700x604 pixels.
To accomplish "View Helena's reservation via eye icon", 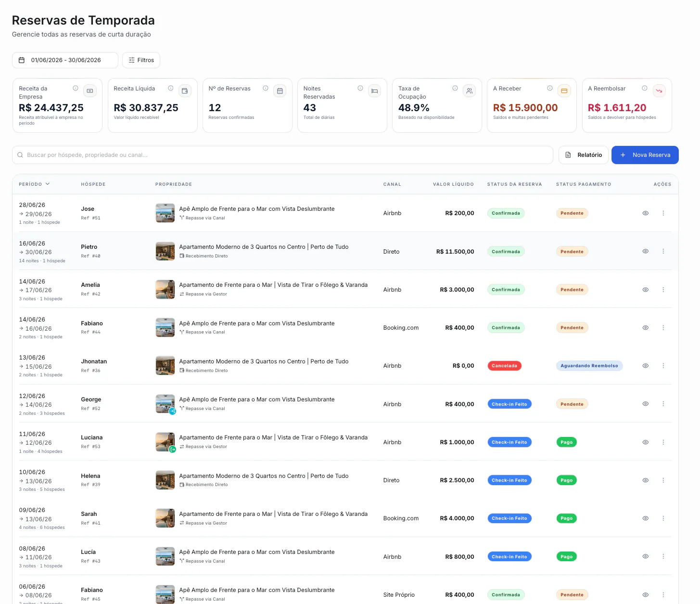I will point(646,480).
